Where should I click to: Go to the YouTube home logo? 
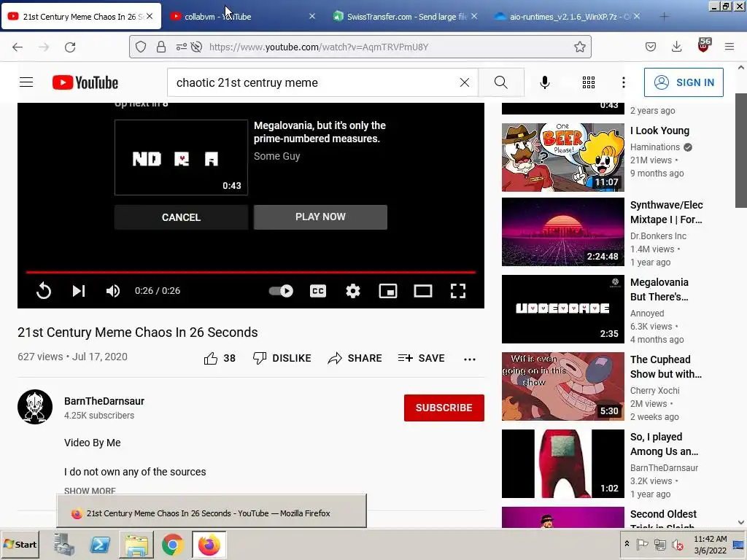85,82
